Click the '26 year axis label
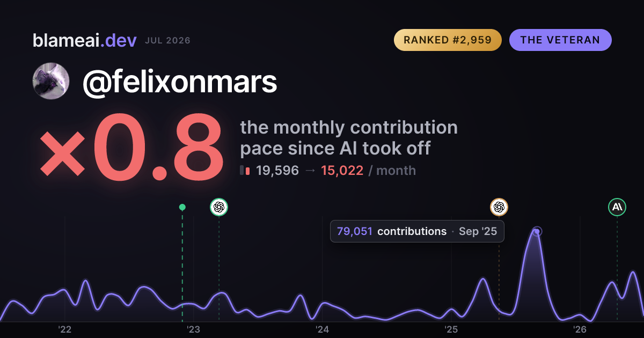This screenshot has height=338, width=644. pyautogui.click(x=580, y=329)
